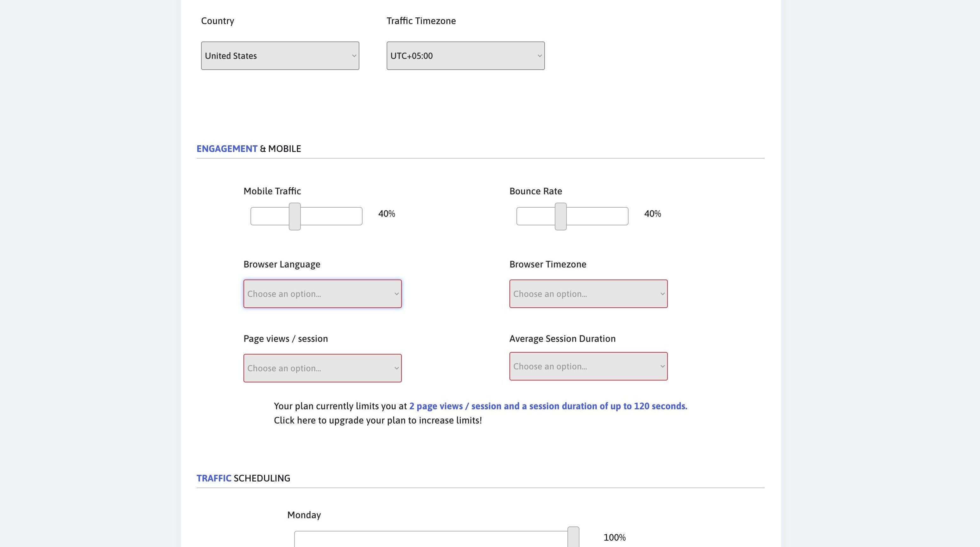Click the Bounce Rate slider handle
The height and width of the screenshot is (547, 980).
click(x=561, y=217)
